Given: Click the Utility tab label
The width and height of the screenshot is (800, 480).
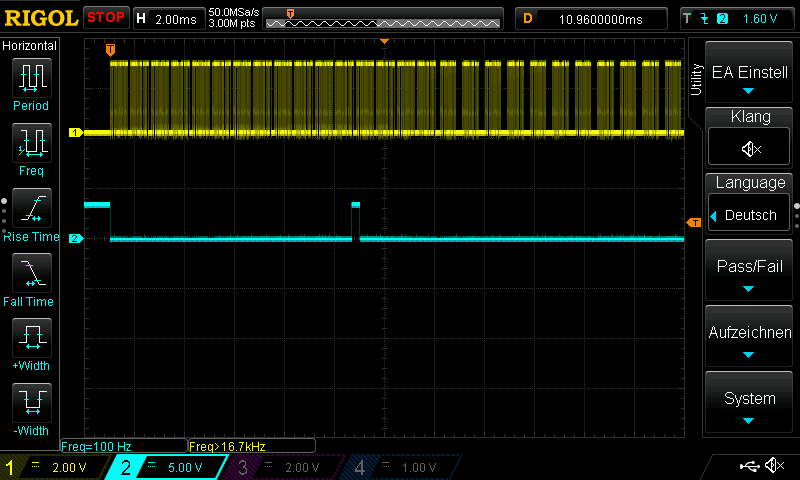Looking at the screenshot, I should pyautogui.click(x=695, y=80).
